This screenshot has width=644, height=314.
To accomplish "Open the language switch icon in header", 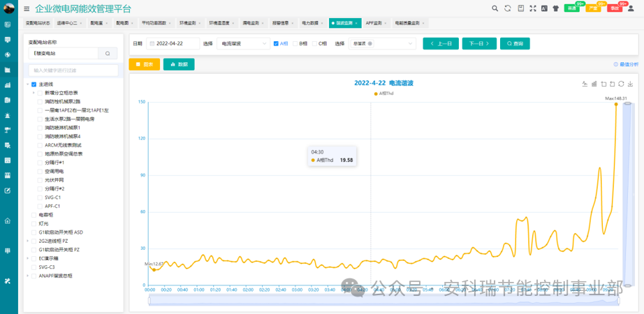I will click(x=544, y=8).
